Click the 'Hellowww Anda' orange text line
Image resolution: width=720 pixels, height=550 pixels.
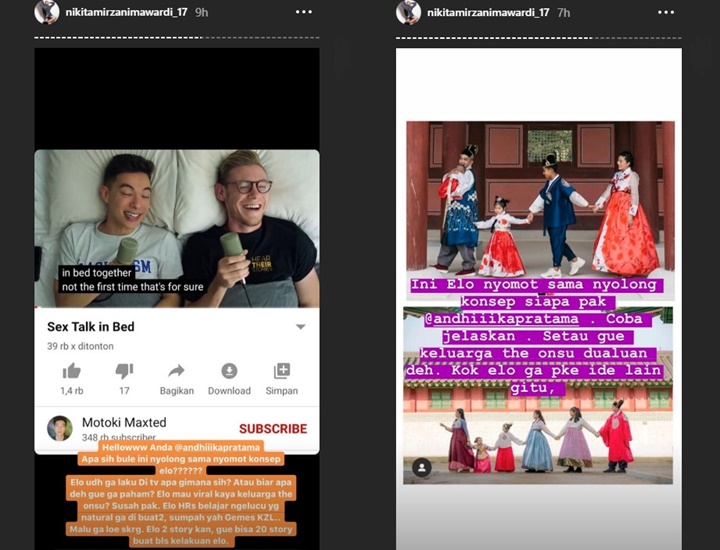pyautogui.click(x=181, y=447)
